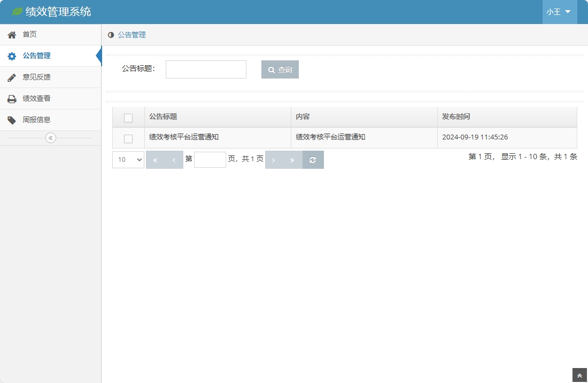Click the pencil icon next to 意见反馈

click(x=11, y=77)
